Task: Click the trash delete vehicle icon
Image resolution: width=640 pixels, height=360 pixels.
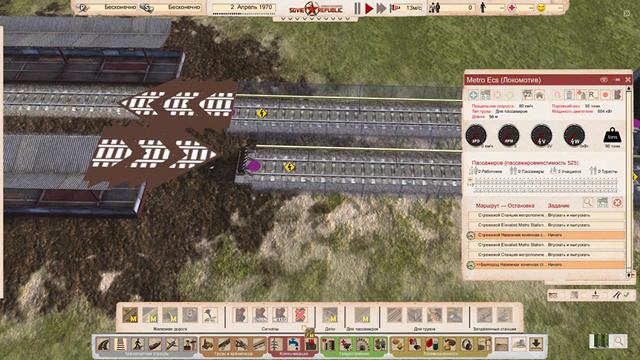Action: [569, 95]
